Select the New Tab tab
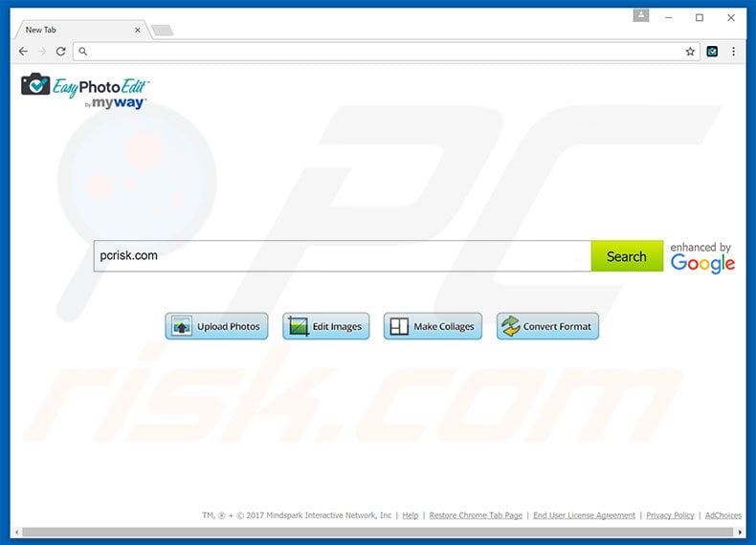 tap(82, 30)
